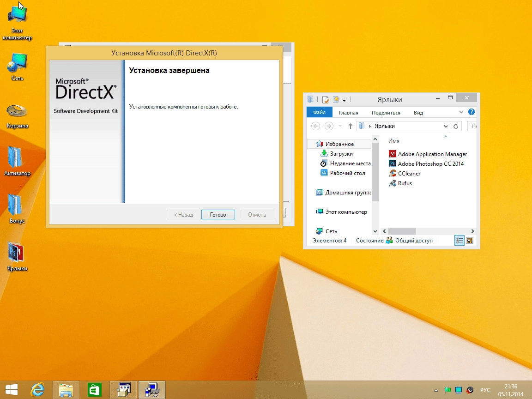Select 'Избранное' in the navigation pane
The width and height of the screenshot is (532, 399).
[x=339, y=144]
